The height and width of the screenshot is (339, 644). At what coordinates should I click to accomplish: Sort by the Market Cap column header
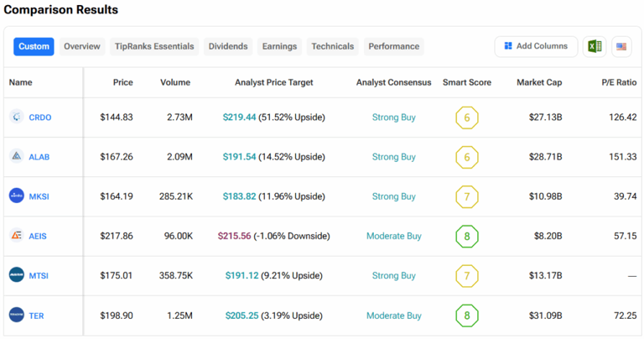539,82
